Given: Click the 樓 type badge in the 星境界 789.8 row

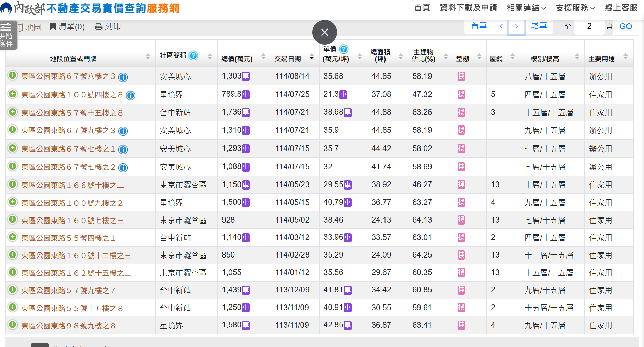Looking at the screenshot, I should pyautogui.click(x=461, y=94).
